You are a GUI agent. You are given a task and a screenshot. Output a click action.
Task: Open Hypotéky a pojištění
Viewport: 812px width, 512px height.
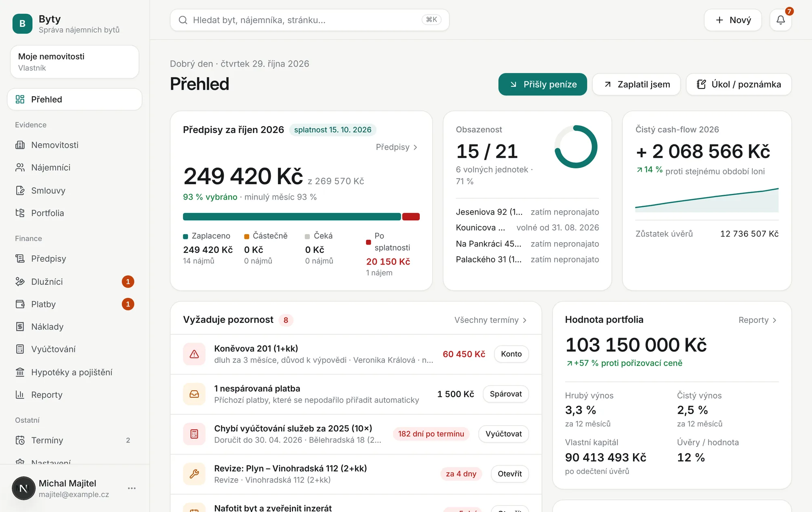(x=74, y=372)
